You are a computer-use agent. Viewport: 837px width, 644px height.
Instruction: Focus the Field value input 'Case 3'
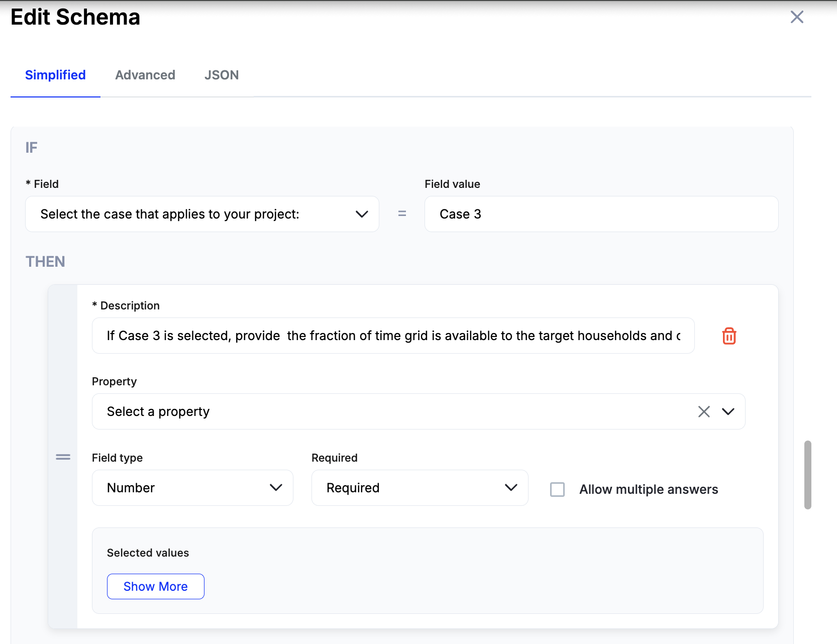coord(601,214)
